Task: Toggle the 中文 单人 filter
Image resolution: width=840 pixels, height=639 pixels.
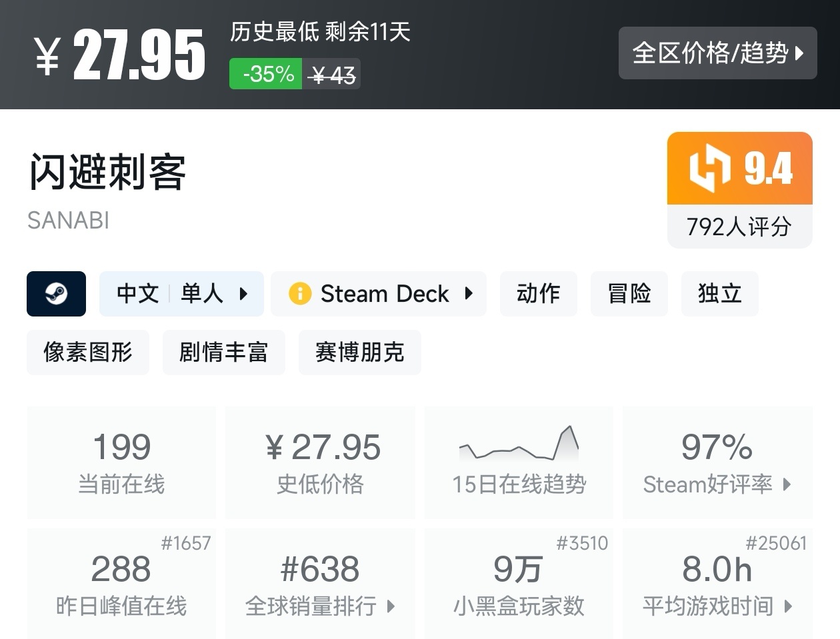Action: click(181, 293)
